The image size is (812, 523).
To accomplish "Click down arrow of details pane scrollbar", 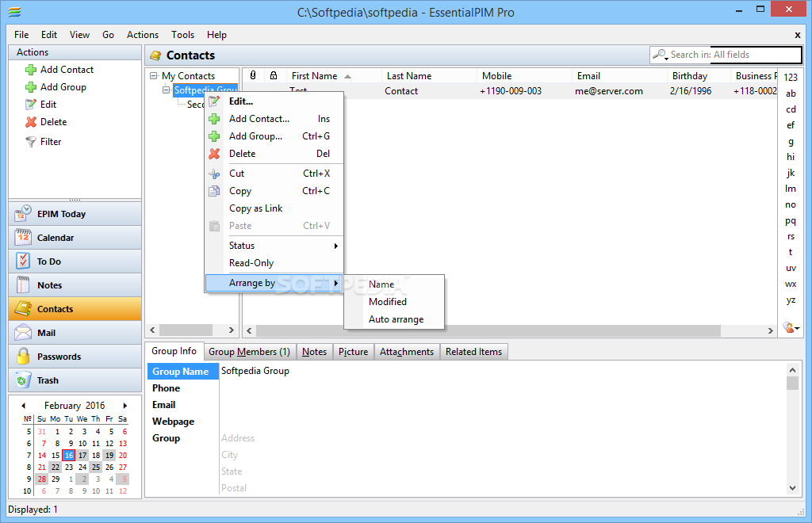I will (x=792, y=488).
